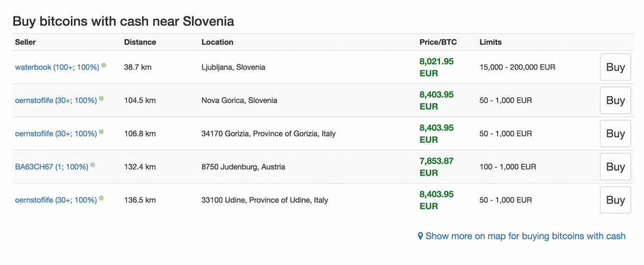Click the 7,853.87 EUR price

(x=436, y=167)
